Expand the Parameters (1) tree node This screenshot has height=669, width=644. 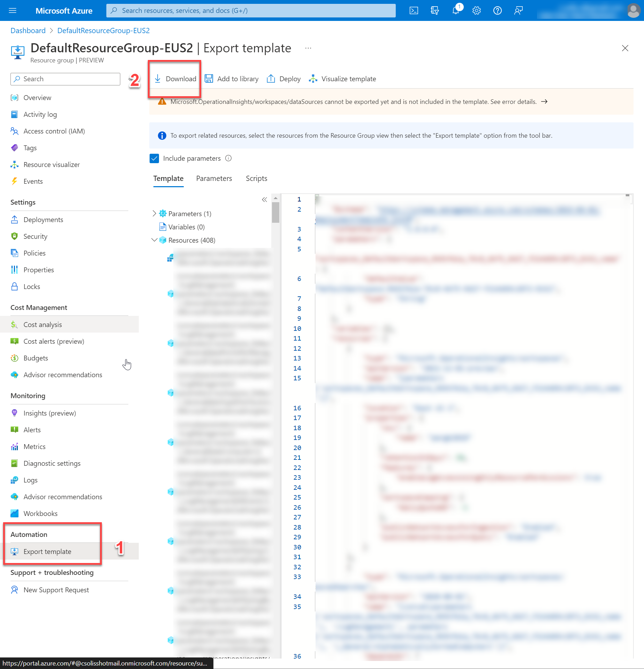pyautogui.click(x=154, y=213)
